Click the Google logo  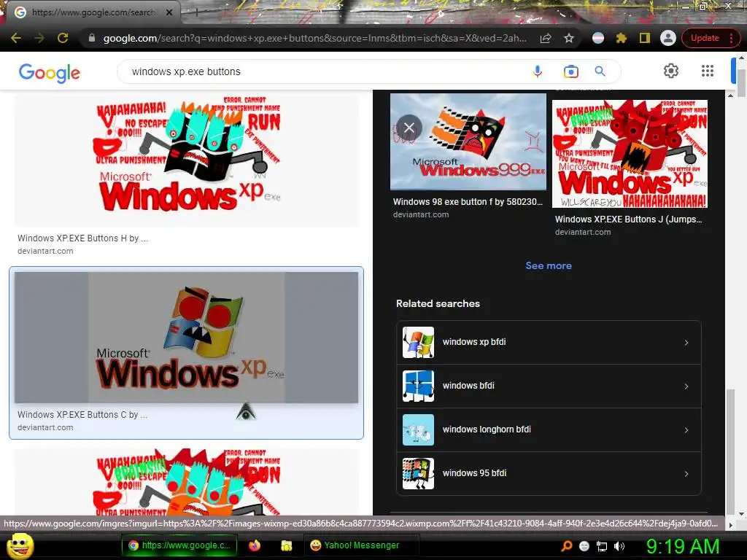pos(50,72)
